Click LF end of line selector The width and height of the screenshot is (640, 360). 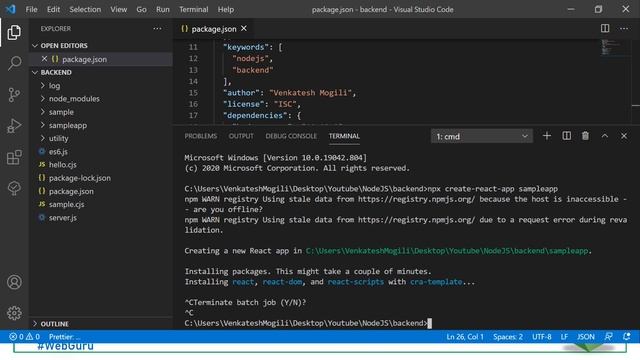[564, 337]
